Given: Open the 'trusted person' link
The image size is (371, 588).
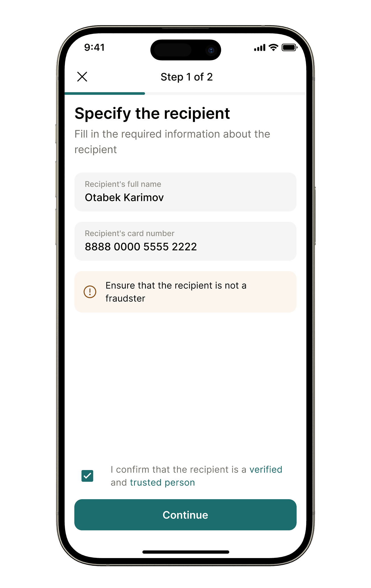Looking at the screenshot, I should coord(162,483).
